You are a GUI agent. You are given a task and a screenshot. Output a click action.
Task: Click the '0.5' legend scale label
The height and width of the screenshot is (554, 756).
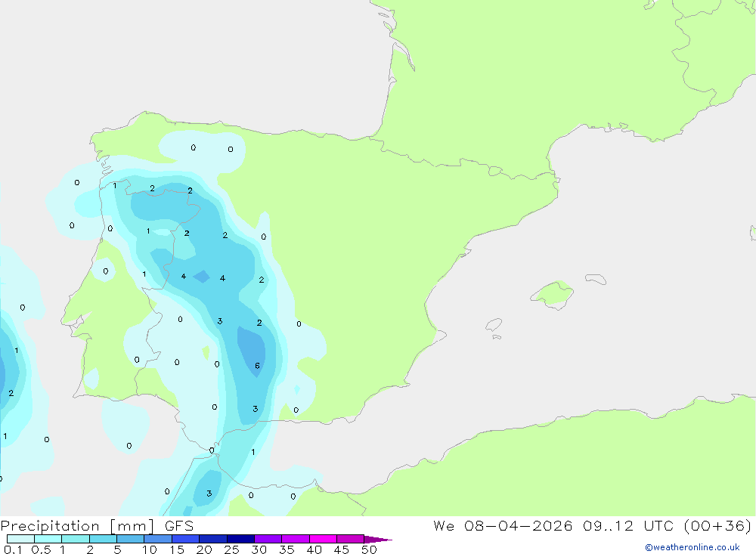pyautogui.click(x=41, y=549)
